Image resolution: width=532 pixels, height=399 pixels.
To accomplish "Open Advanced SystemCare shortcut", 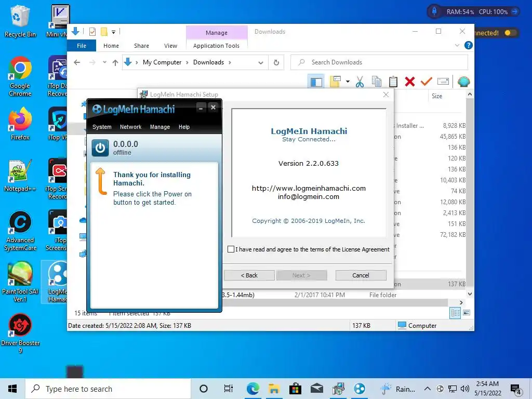I will click(20, 231).
